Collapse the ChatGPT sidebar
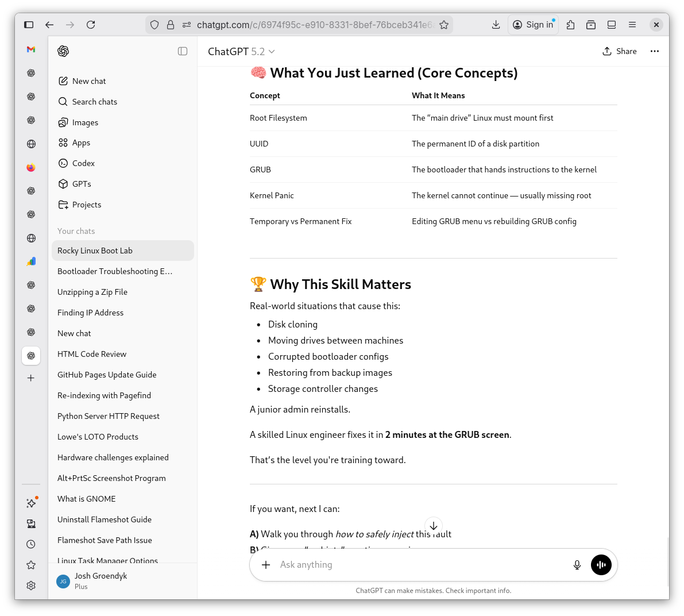Viewport: 684px width, 616px height. click(x=183, y=51)
